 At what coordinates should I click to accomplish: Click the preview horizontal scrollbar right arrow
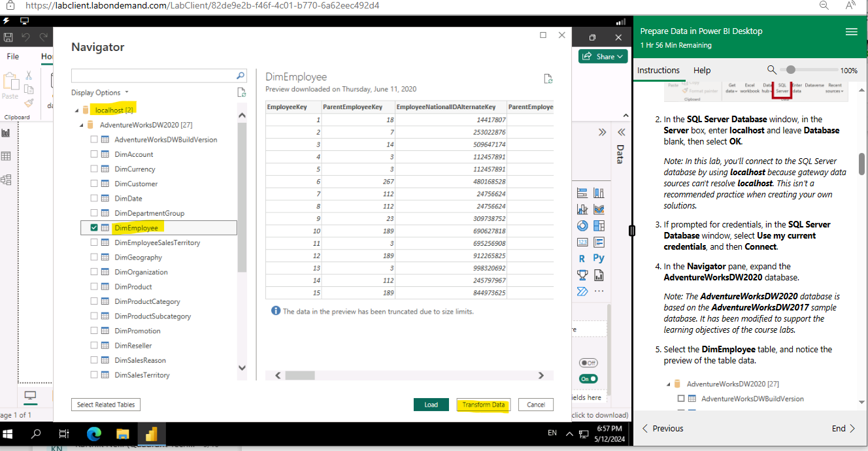[x=541, y=375]
